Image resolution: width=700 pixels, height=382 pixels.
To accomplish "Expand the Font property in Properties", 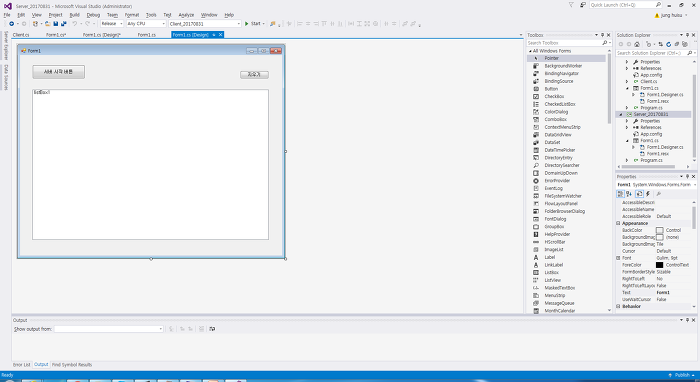I will (619, 258).
